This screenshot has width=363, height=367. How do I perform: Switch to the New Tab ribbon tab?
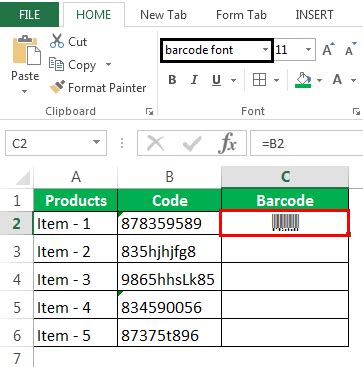coord(163,15)
